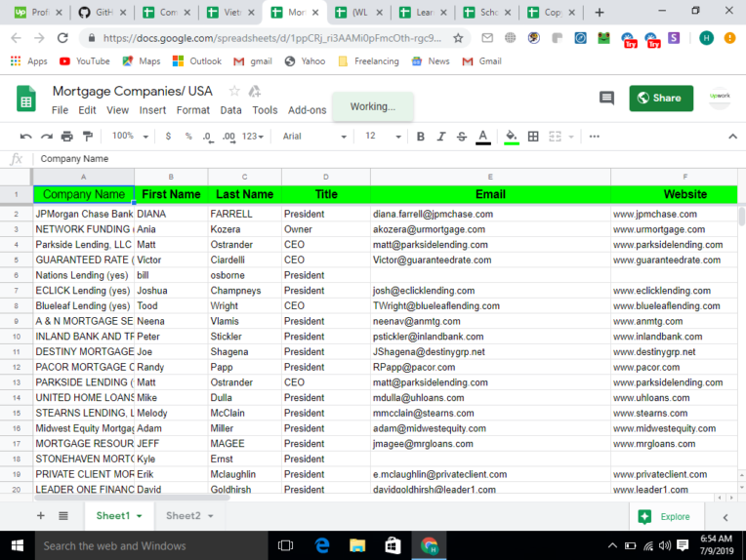Screen dimensions: 746x560
Task: Open the Edit menu
Action: pyautogui.click(x=87, y=110)
